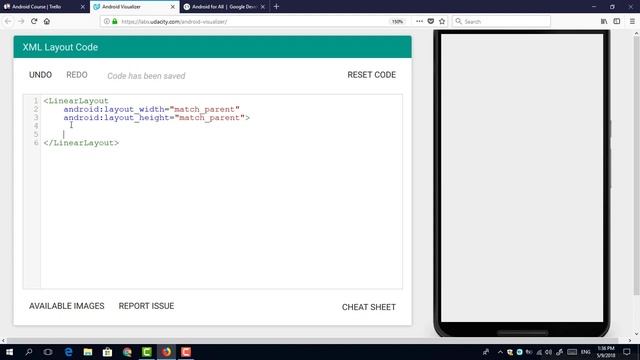
Task: Show site information icon in address bar
Action: (x=107, y=21)
